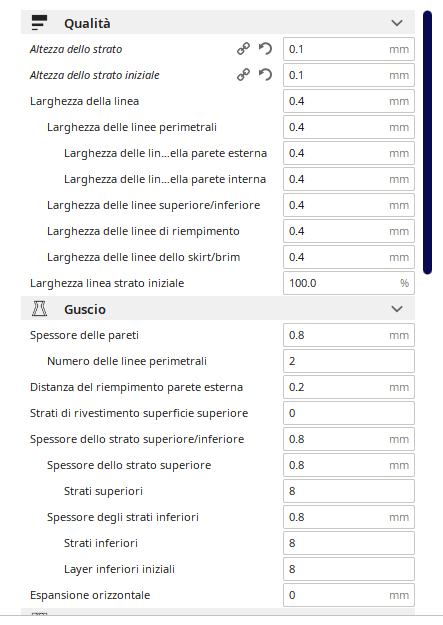
Task: Edit the Larghezza linea strato iniziale percentage
Action: pos(349,283)
